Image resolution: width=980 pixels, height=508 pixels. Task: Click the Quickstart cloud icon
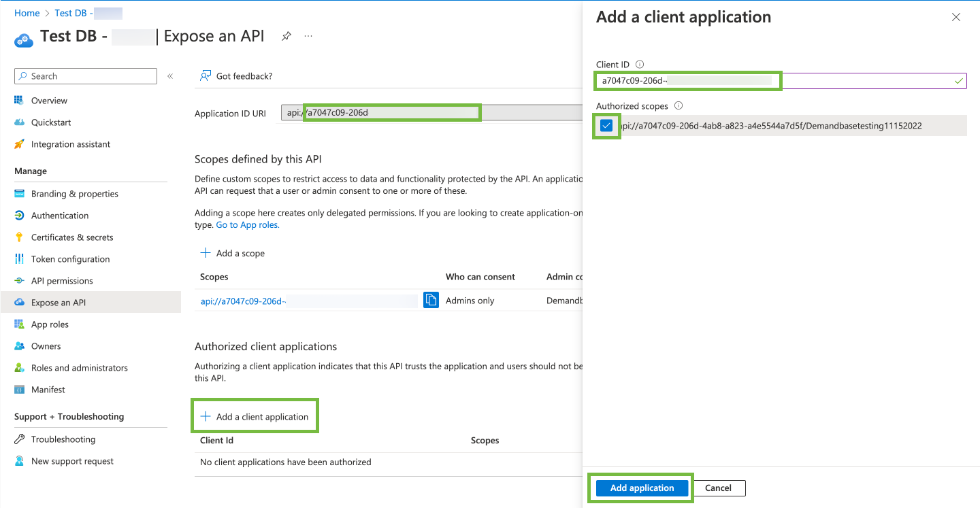click(19, 122)
